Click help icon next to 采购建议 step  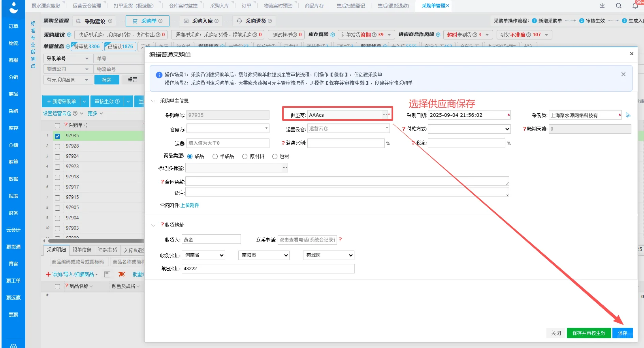tap(110, 21)
